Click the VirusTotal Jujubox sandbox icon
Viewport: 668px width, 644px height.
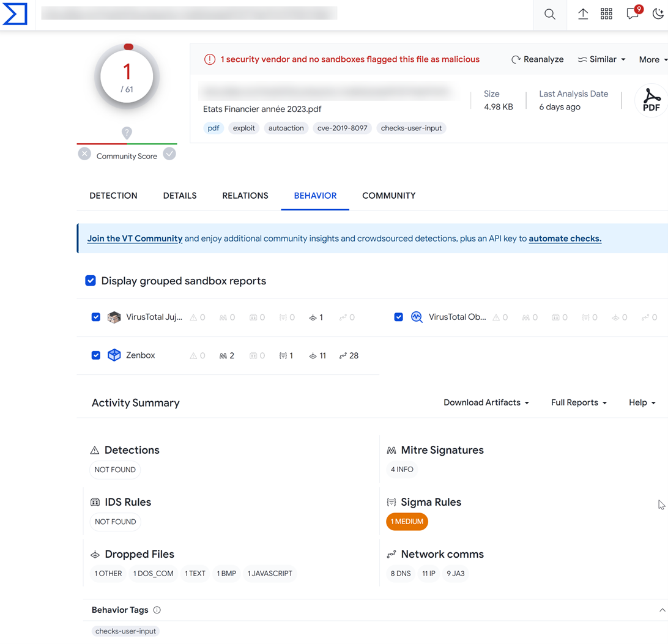[x=114, y=317]
